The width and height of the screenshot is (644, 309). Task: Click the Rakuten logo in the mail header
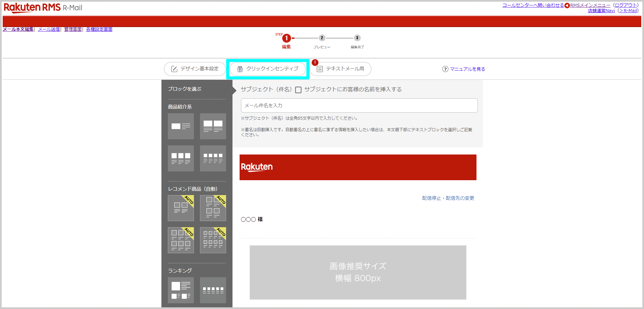coord(257,167)
